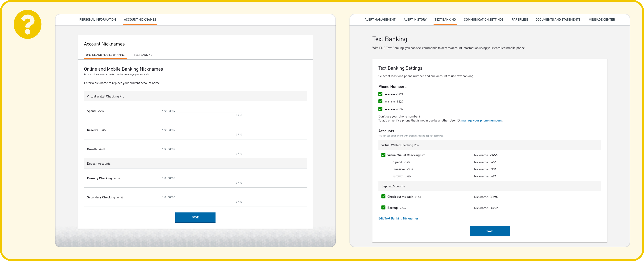The image size is (644, 261).
Task: Click the Nickname 8624 value
Action: pos(493,176)
